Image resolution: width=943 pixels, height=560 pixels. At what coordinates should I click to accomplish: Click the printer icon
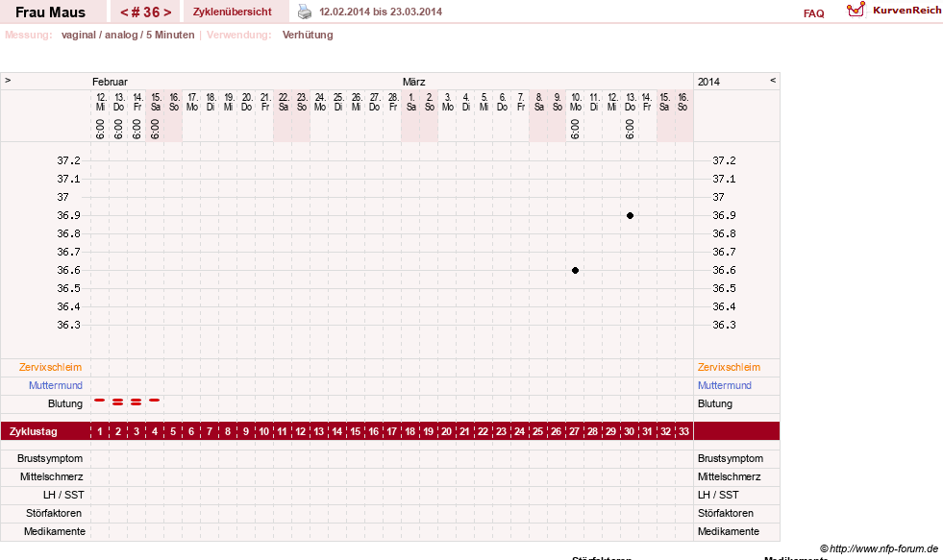pyautogui.click(x=305, y=12)
